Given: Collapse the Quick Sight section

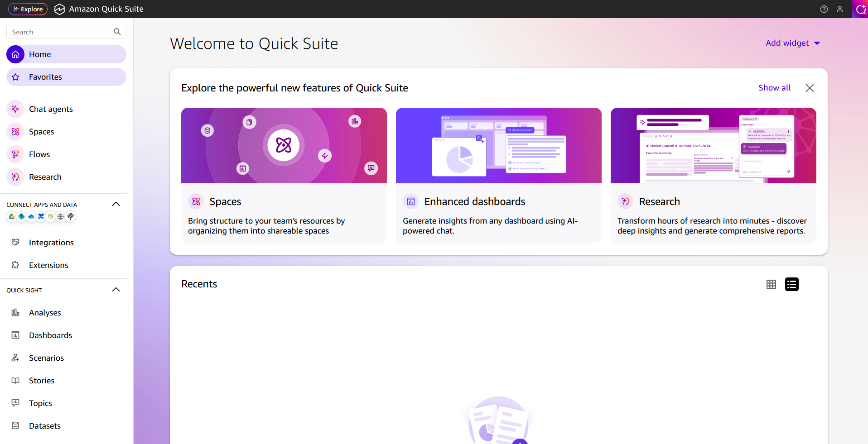Looking at the screenshot, I should pos(116,290).
